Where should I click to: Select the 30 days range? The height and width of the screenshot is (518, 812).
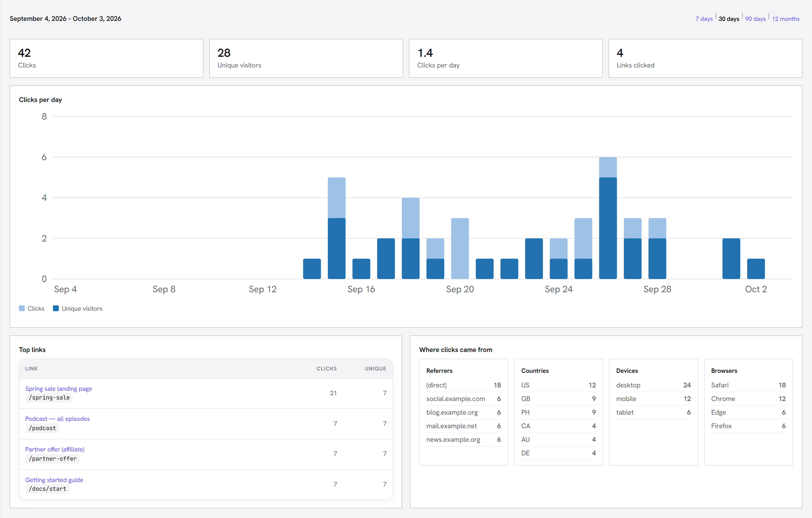pyautogui.click(x=729, y=19)
